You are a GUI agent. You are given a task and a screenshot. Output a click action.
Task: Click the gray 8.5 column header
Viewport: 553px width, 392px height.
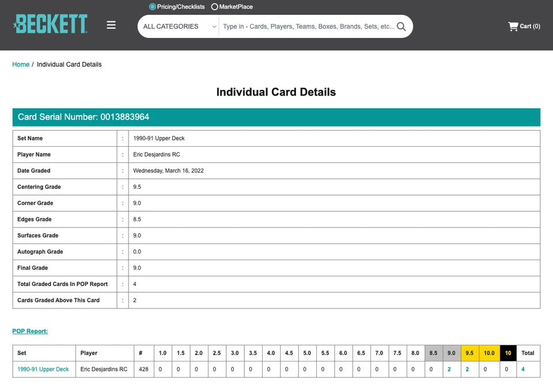pos(433,353)
